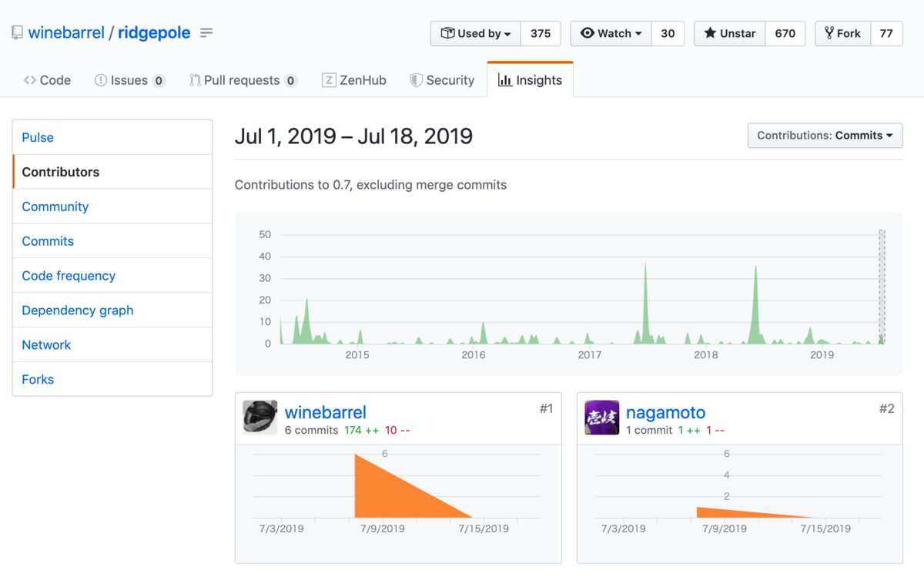This screenshot has height=584, width=924.
Task: Click the list icon beside ridgepole
Action: click(x=206, y=33)
